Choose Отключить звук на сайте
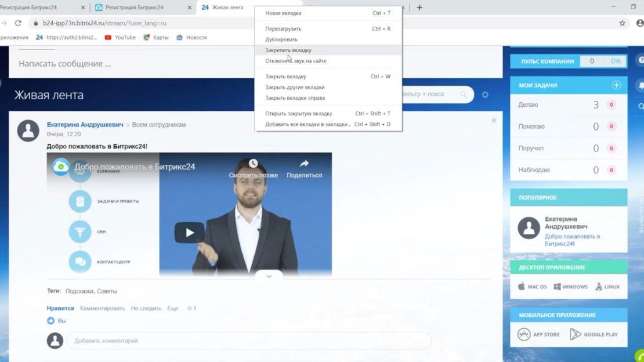 coord(328,61)
